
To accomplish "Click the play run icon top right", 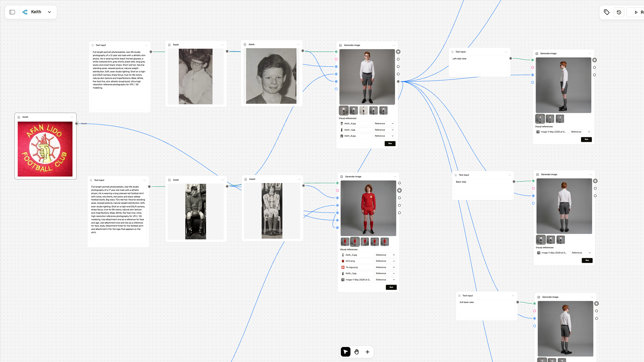I will pyautogui.click(x=636, y=12).
